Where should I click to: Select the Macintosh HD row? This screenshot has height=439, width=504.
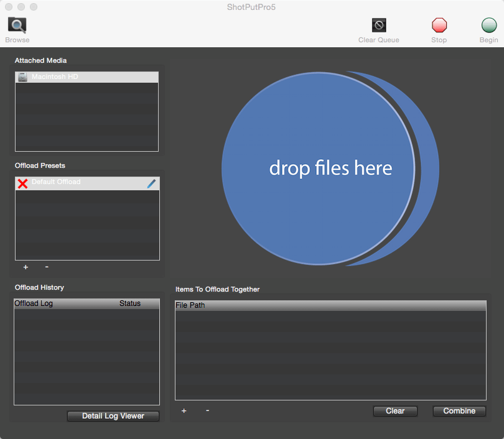[86, 77]
